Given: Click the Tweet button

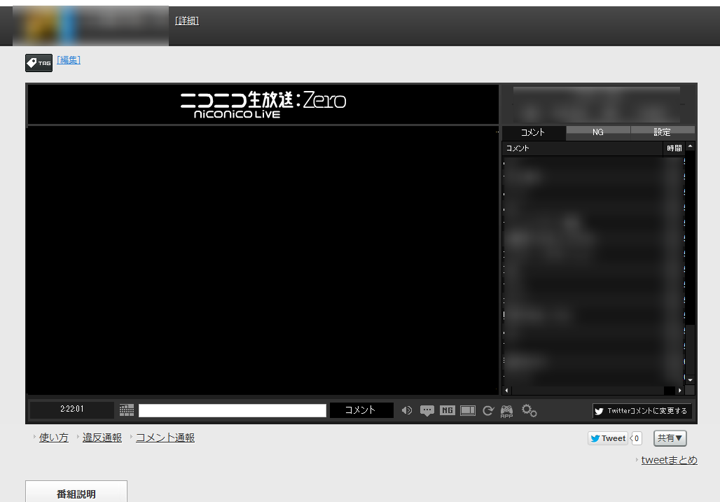Looking at the screenshot, I should tap(608, 438).
